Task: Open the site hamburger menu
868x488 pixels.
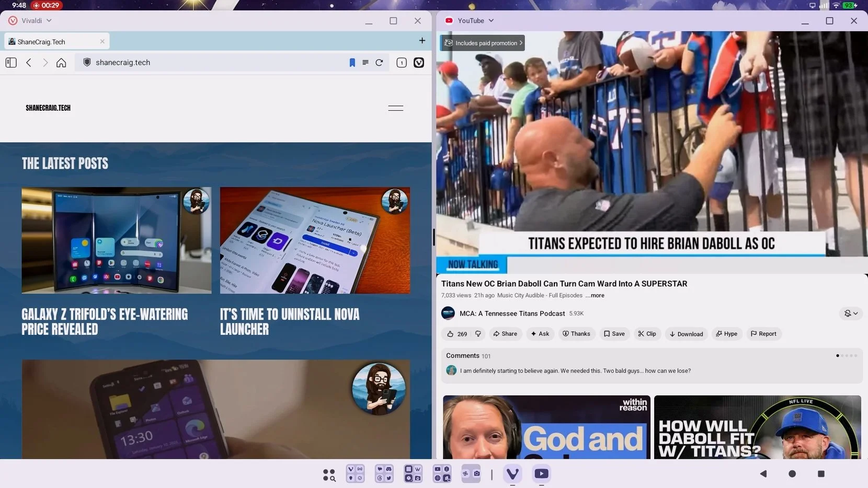Action: [x=395, y=108]
